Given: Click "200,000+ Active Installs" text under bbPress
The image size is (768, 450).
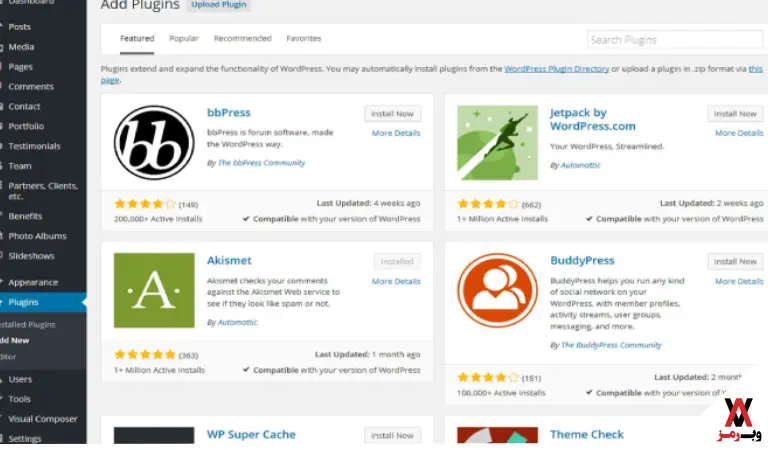Looking at the screenshot, I should [x=158, y=219].
